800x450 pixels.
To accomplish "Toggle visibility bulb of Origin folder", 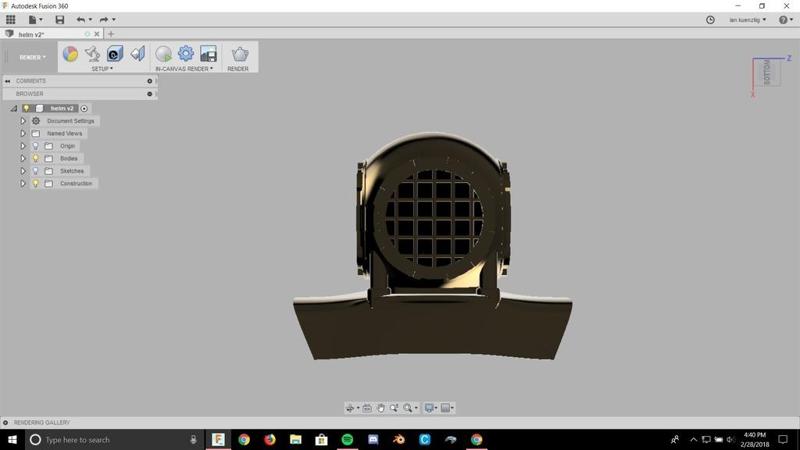I will (x=36, y=146).
